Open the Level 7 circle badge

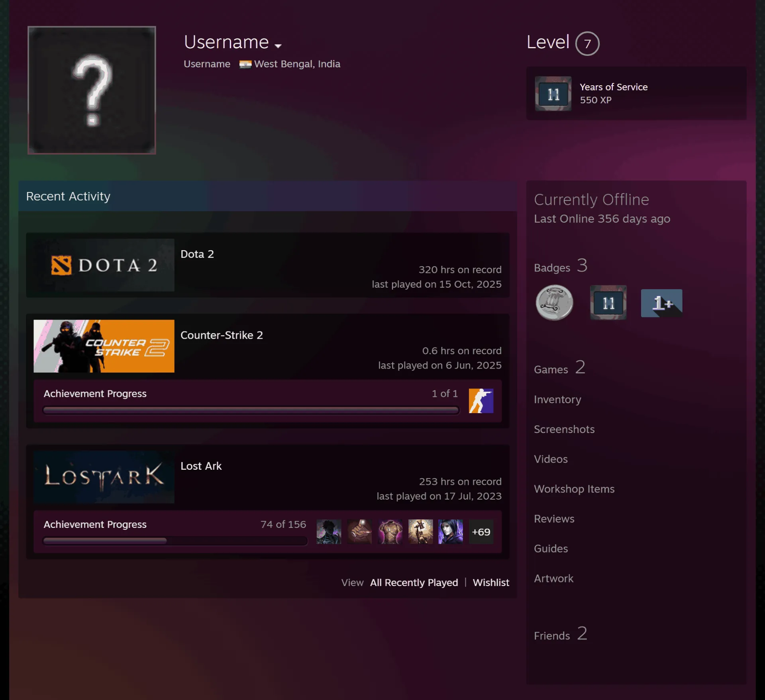point(587,43)
